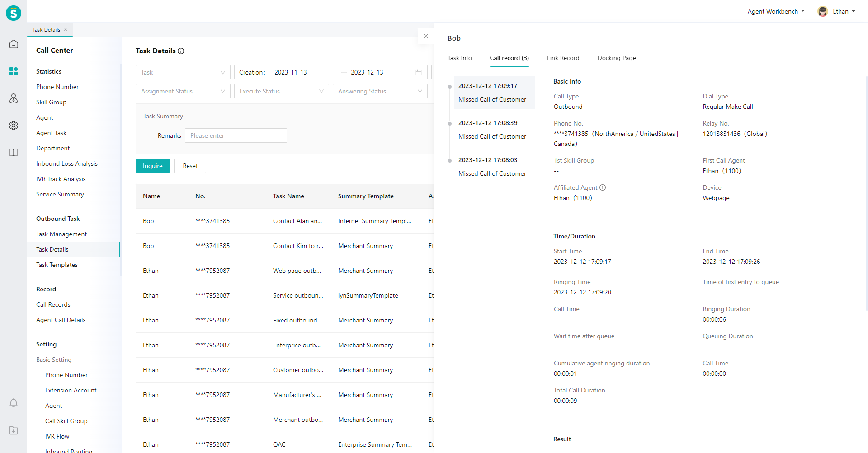Open the download box sidebar icon
This screenshot has height=453, width=868.
14,430
